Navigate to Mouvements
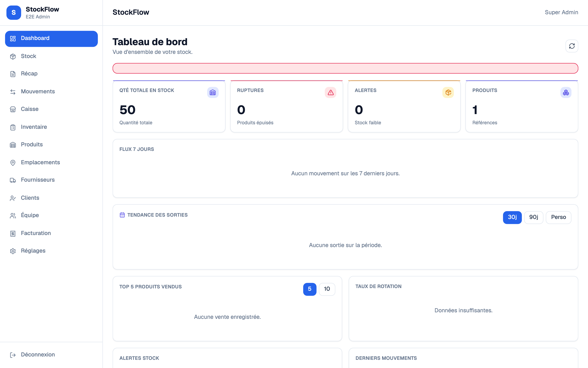The width and height of the screenshot is (588, 368). tap(51, 91)
